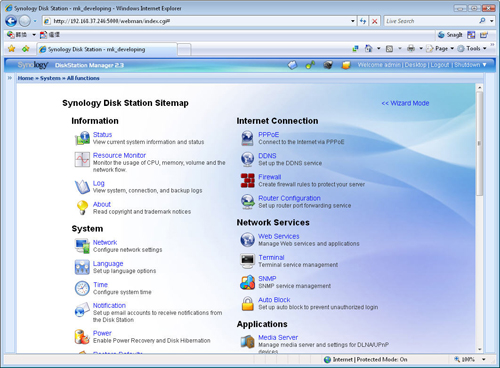Open the address bar history dropdown
500x368 pixels.
coord(353,21)
